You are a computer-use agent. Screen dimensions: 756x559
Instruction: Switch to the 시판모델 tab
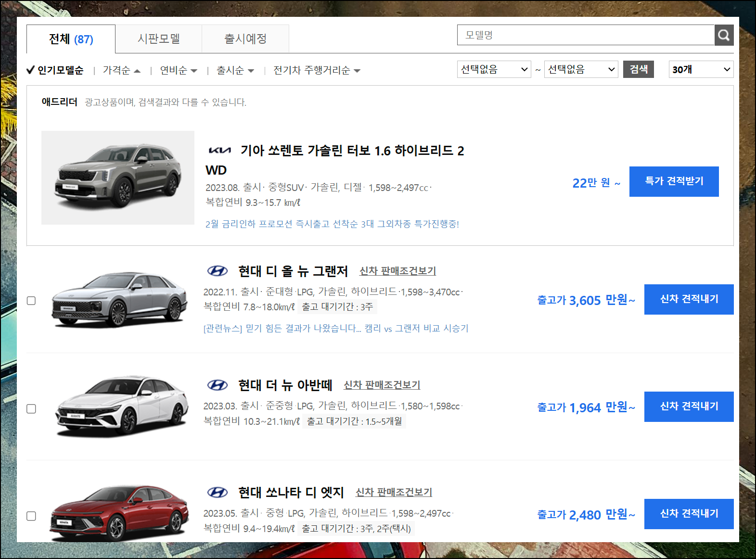(159, 39)
